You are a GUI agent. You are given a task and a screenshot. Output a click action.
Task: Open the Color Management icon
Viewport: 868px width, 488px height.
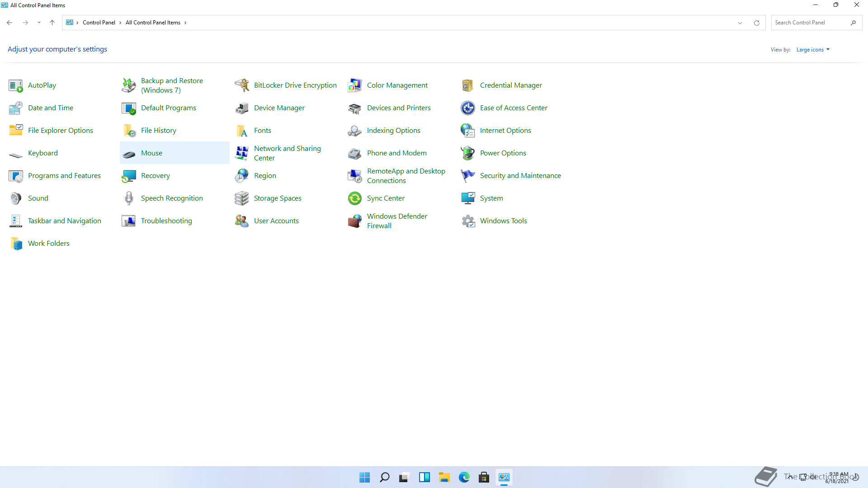(x=355, y=85)
